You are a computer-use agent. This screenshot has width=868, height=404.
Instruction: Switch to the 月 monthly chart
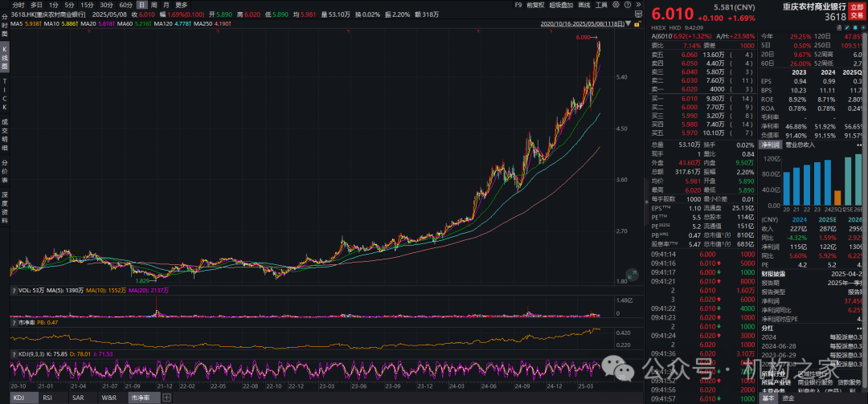166,5
